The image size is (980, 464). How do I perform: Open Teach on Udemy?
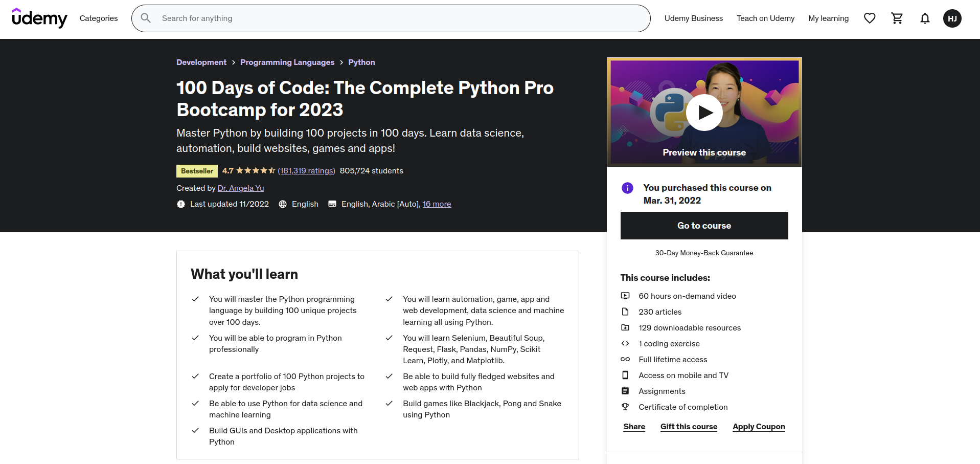coord(766,18)
